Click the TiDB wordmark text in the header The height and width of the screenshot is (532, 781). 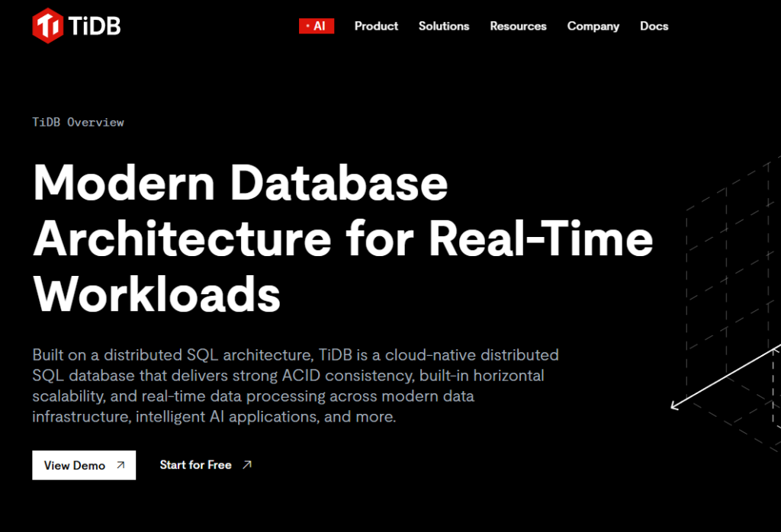point(94,26)
